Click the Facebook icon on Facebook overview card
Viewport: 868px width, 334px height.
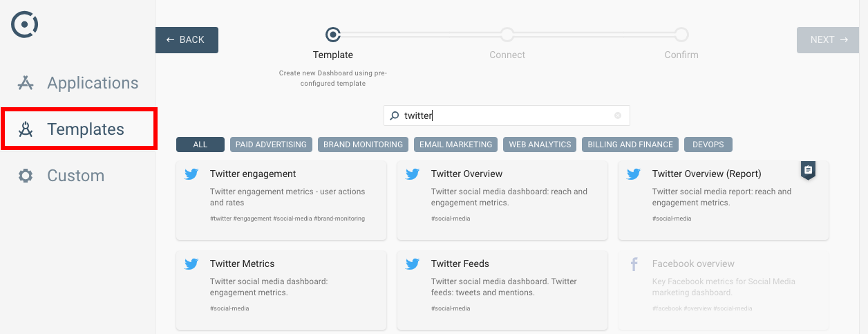634,264
